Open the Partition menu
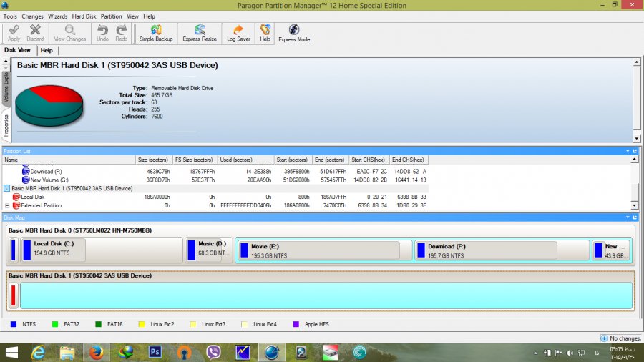644x362 pixels. (x=112, y=16)
